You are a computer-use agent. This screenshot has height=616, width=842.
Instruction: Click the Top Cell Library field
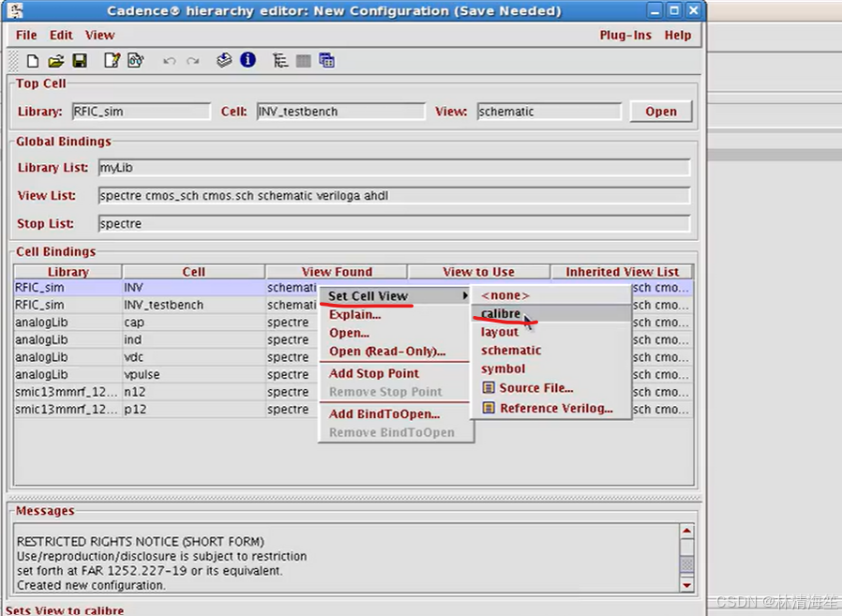pyautogui.click(x=142, y=112)
